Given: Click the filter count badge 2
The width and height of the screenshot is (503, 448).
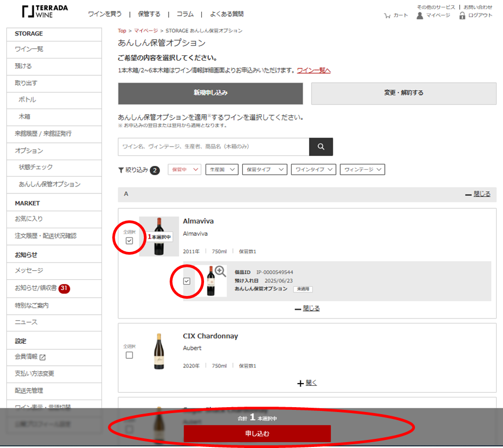Looking at the screenshot, I should pyautogui.click(x=155, y=170).
